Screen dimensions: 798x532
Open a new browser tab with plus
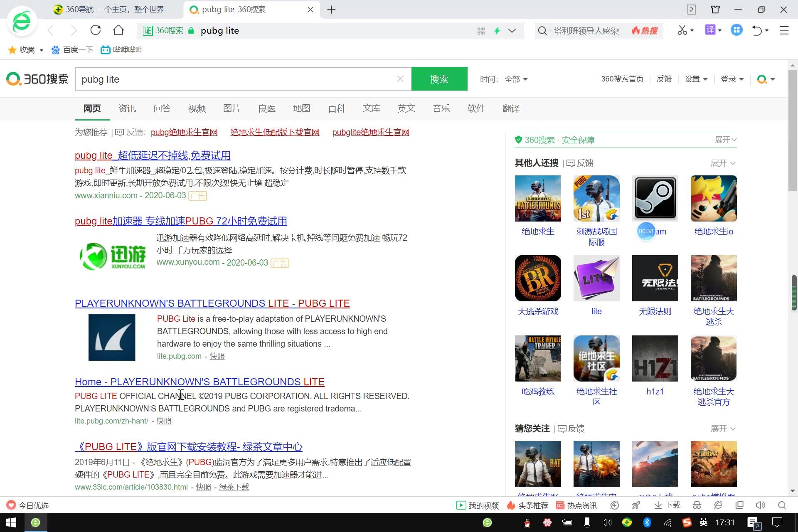click(x=331, y=10)
